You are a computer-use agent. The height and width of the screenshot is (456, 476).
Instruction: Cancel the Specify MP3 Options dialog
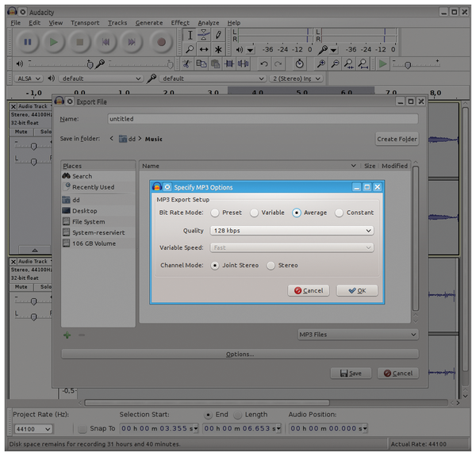click(309, 291)
